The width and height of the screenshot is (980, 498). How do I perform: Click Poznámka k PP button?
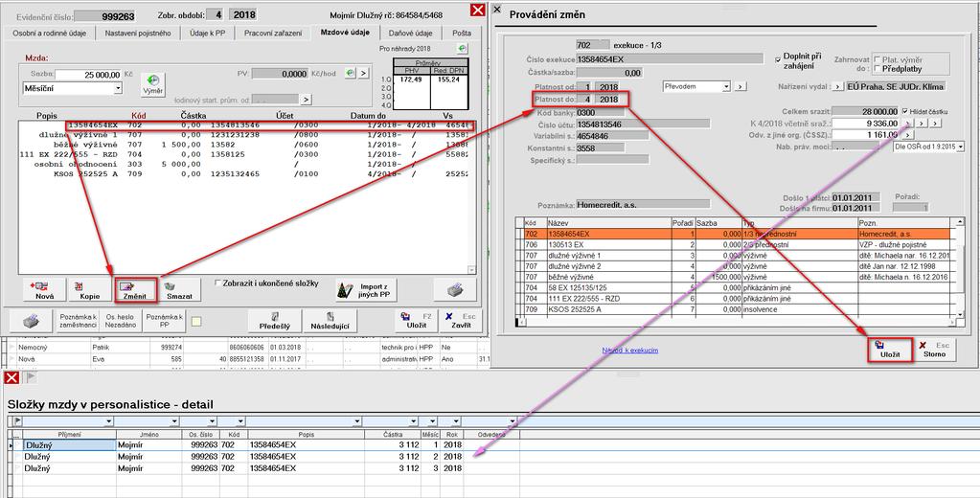[164, 321]
